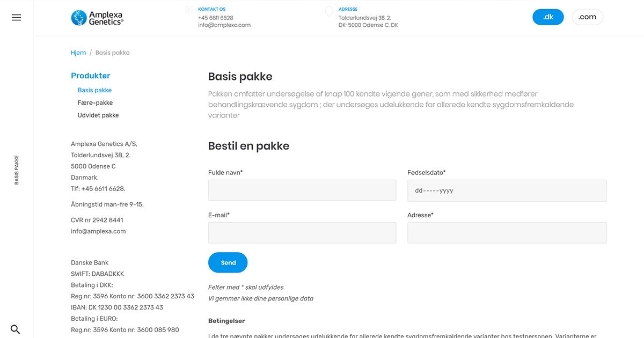Click the Amplexa Genetics logo
This screenshot has width=644, height=338.
click(97, 18)
